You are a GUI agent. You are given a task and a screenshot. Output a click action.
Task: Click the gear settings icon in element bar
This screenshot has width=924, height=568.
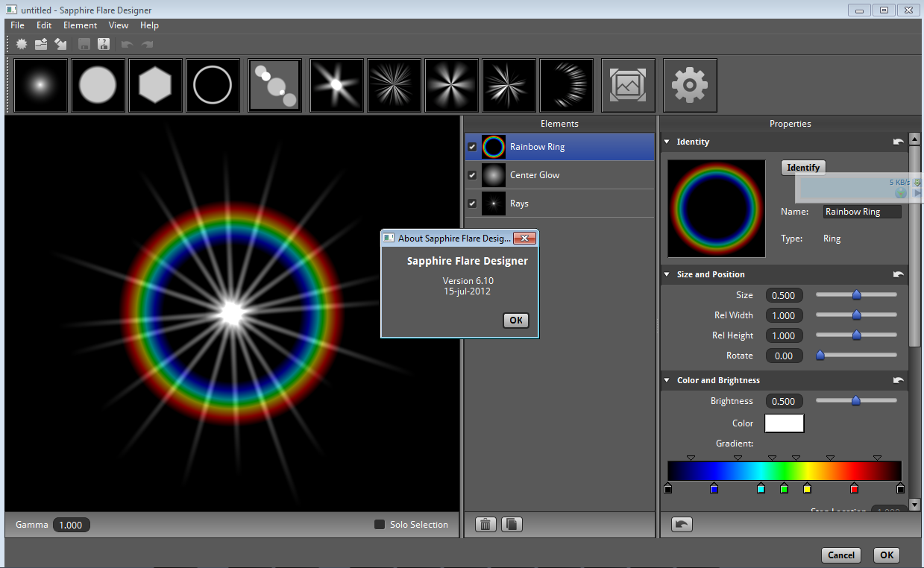coord(690,86)
